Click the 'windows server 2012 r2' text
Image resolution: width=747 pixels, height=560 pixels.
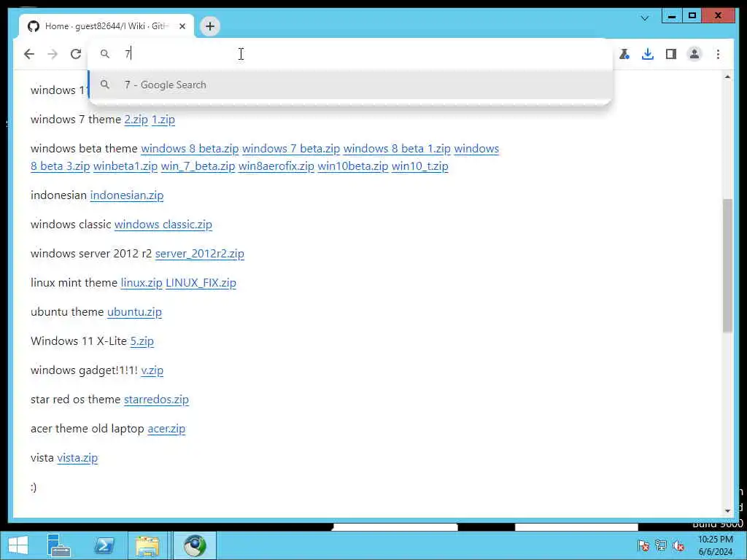(x=91, y=254)
